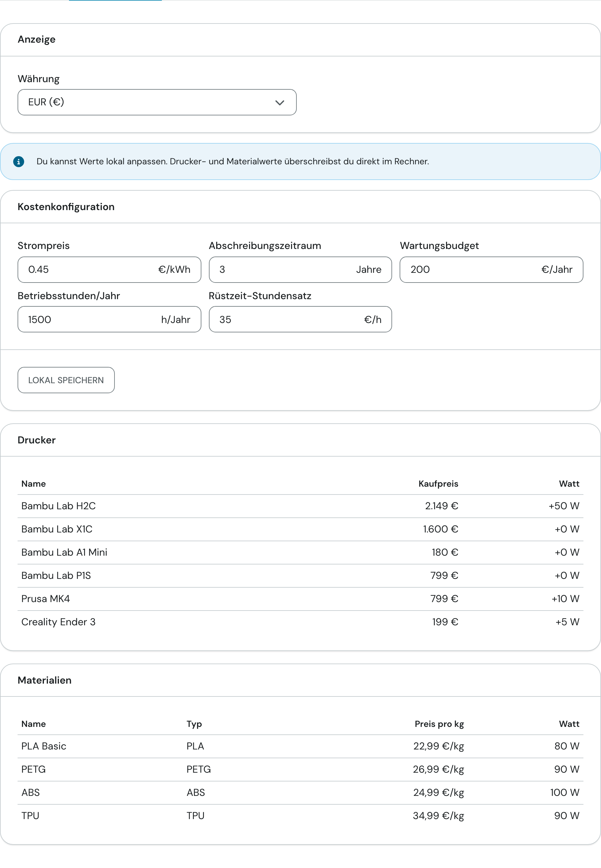Edit the Wartungsbudget field value 200
The width and height of the screenshot is (601, 868).
[x=491, y=269]
